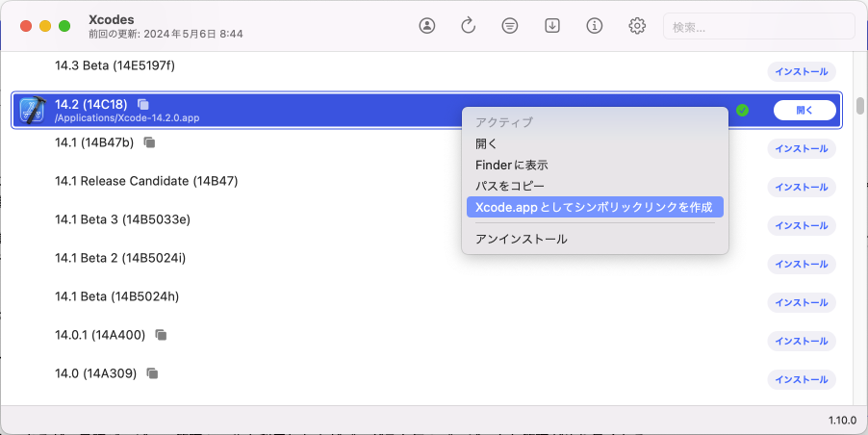
Task: Select 14.1 Beta 3 (14B5033e) row
Action: [122, 219]
